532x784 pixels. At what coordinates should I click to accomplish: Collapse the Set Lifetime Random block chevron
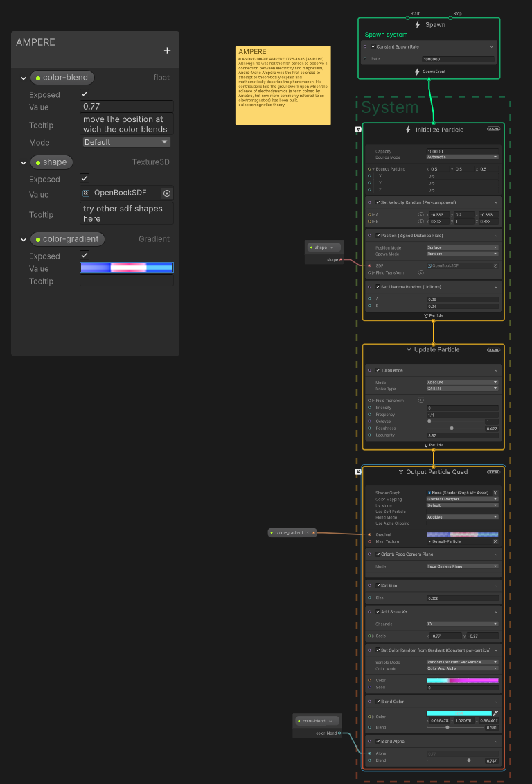[x=496, y=287]
